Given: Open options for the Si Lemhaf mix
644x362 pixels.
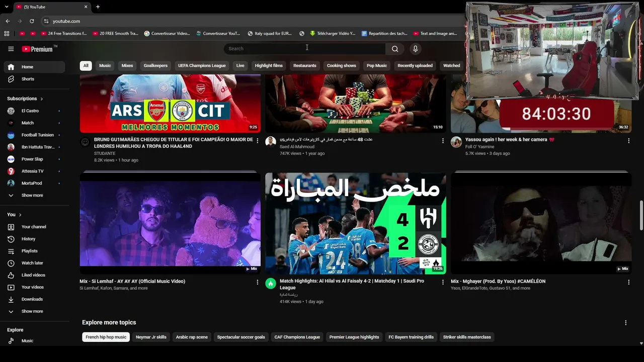Looking at the screenshot, I should click(x=258, y=283).
